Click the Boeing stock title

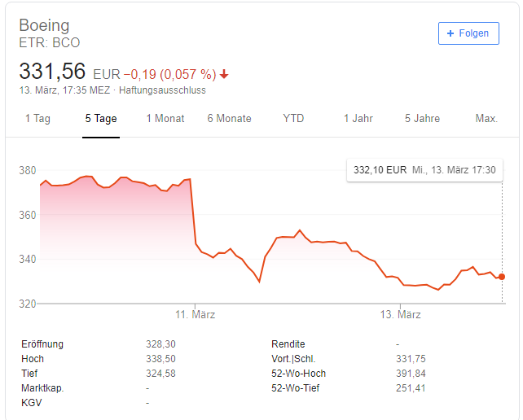point(44,25)
